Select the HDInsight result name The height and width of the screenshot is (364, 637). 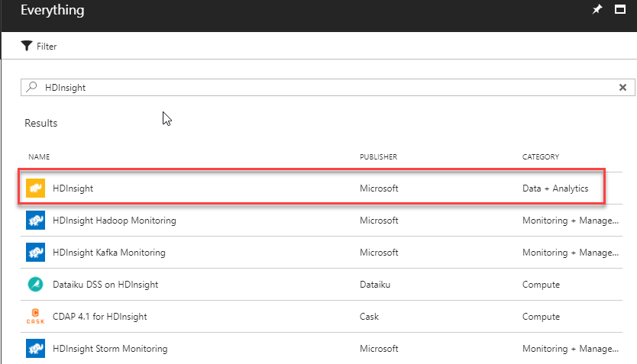[73, 188]
